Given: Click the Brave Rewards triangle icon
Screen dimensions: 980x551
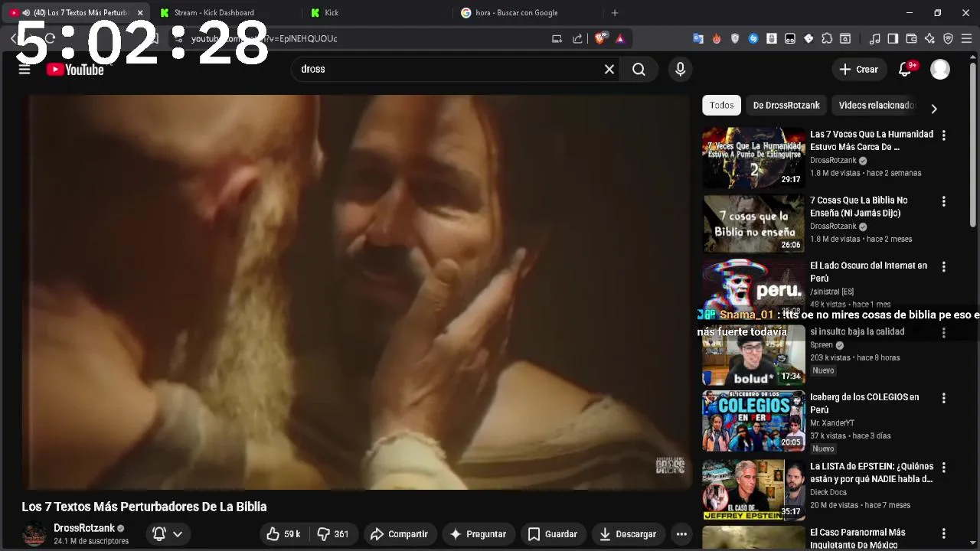Looking at the screenshot, I should click(x=620, y=38).
